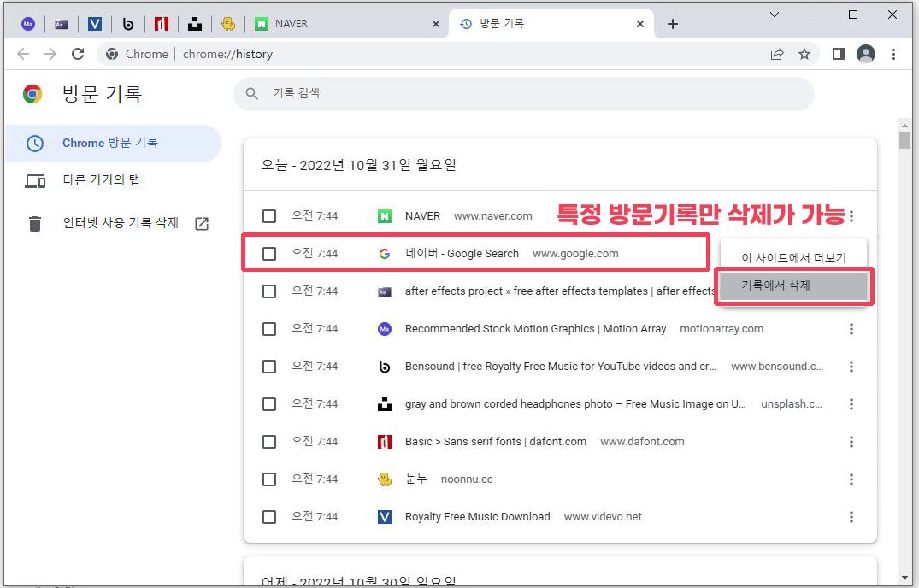
Task: Switch to the Videvo pinned tab
Action: point(95,24)
